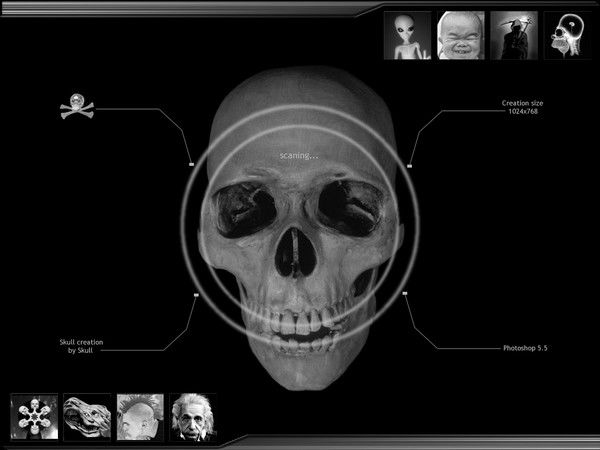
Task: Click the "Creation size 1024x768" label
Action: pyautogui.click(x=524, y=106)
